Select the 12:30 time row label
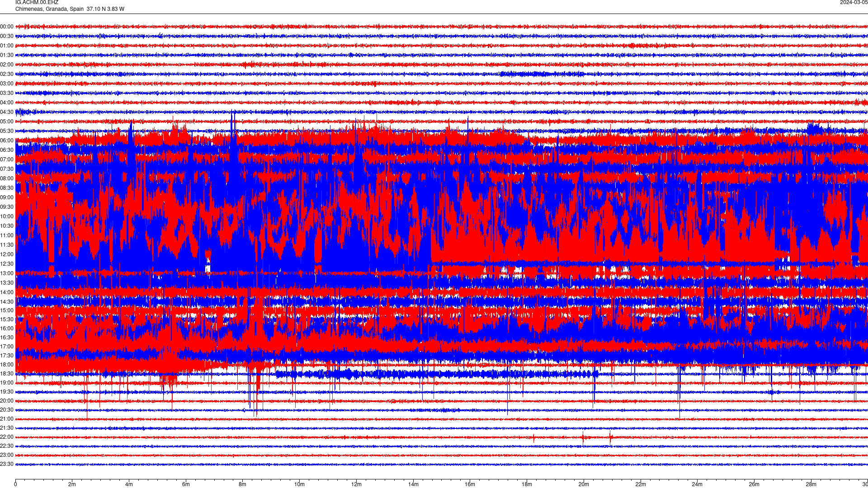 point(7,264)
